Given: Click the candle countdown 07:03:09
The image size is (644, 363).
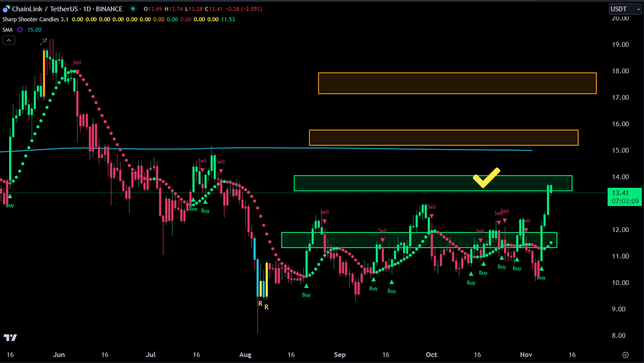Looking at the screenshot, I should click(x=624, y=201).
